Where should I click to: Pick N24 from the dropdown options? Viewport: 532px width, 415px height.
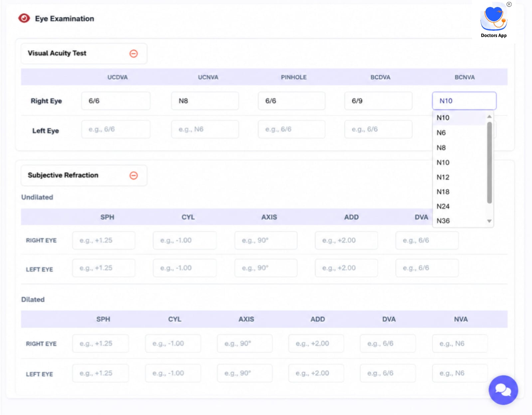(459, 206)
